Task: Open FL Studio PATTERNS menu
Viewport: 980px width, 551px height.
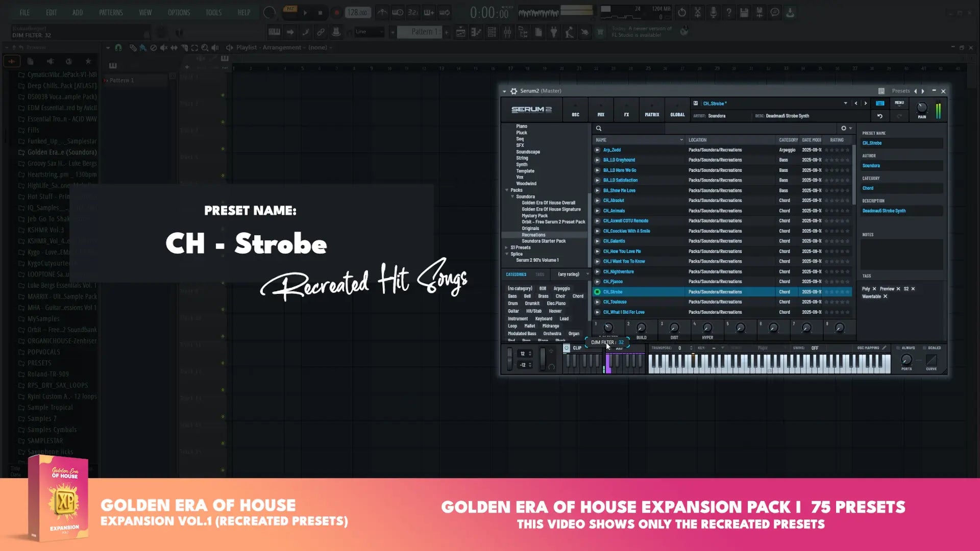Action: (111, 13)
